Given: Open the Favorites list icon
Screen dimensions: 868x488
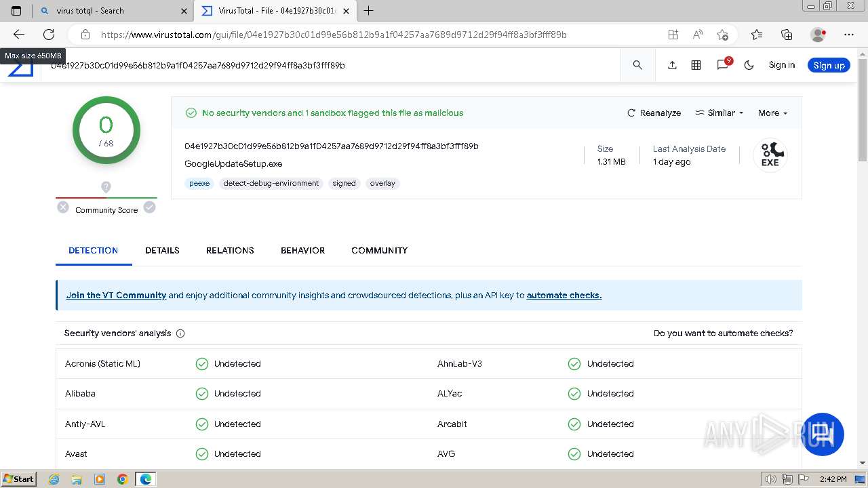Looking at the screenshot, I should 757,35.
